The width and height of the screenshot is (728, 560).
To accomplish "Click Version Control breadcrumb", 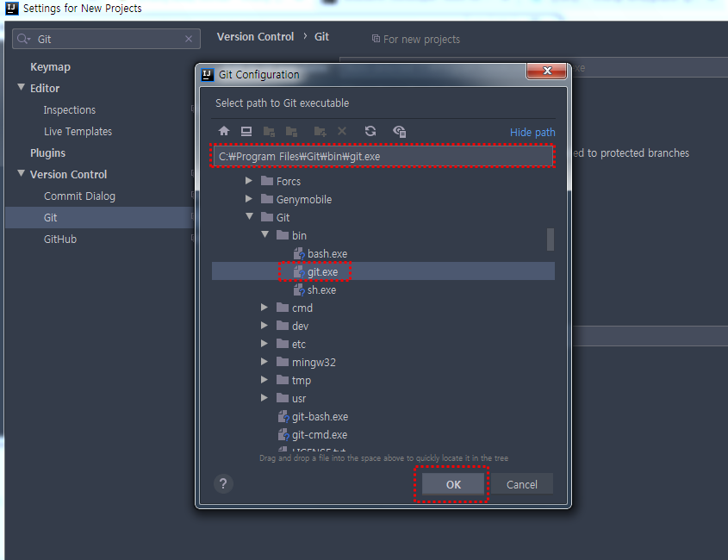I will click(255, 37).
